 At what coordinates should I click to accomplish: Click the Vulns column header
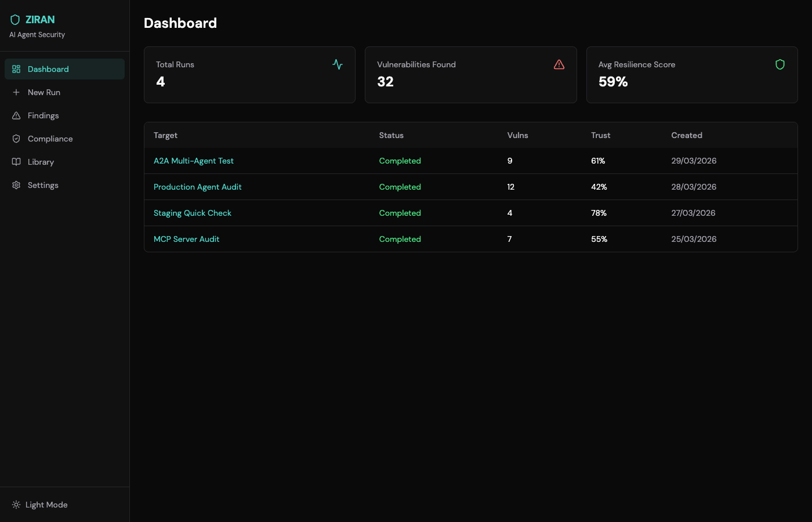pos(517,135)
